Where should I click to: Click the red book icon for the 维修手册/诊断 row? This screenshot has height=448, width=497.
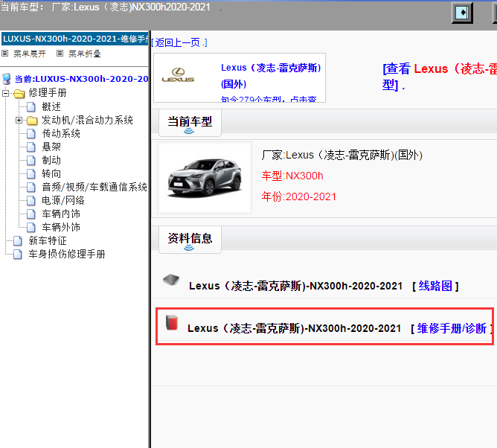172,322
